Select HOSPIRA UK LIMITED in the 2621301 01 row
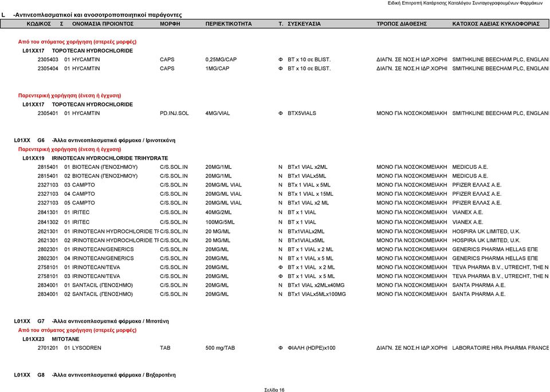The image size is (550, 392). (x=486, y=232)
